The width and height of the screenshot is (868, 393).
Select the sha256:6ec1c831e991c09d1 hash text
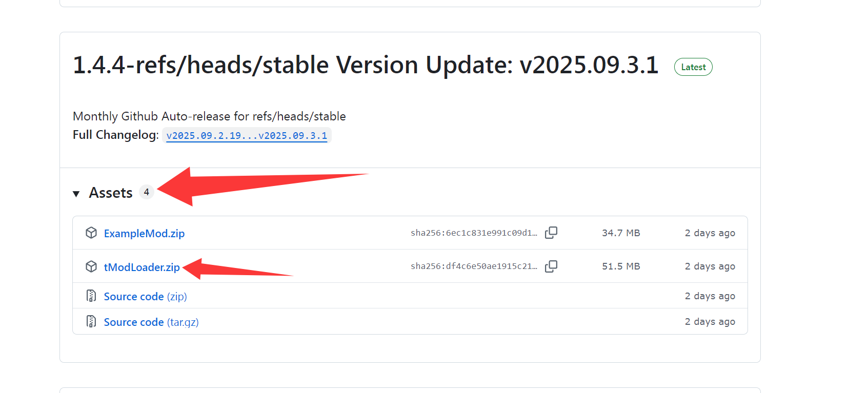[x=474, y=233]
